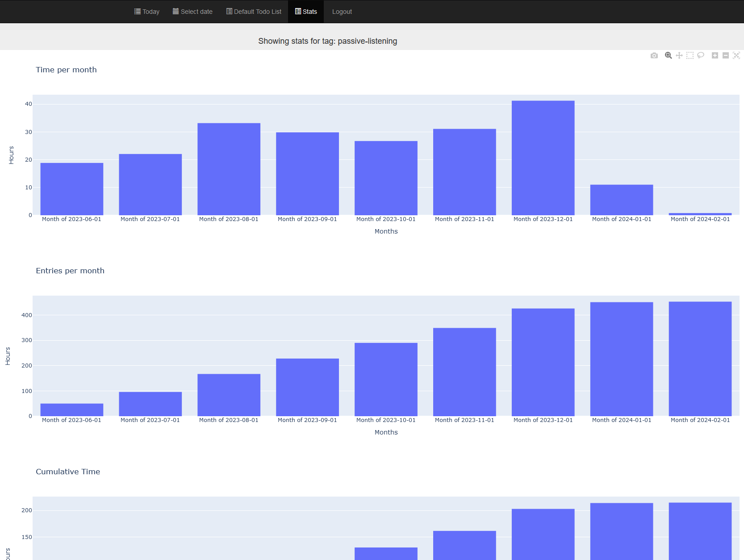The height and width of the screenshot is (560, 744).
Task: Switch to the Stats tab
Action: [306, 12]
